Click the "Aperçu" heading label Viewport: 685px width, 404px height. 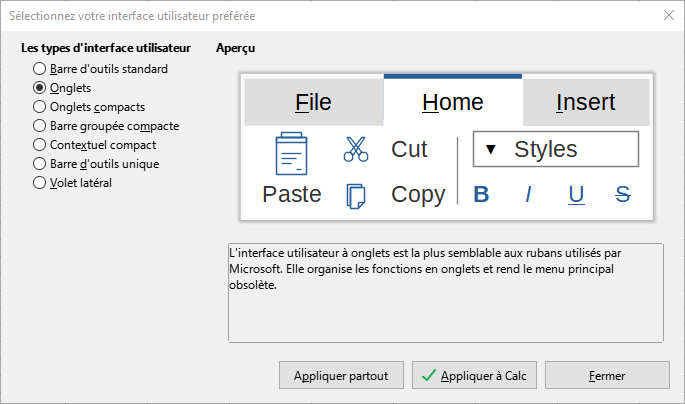pos(235,48)
